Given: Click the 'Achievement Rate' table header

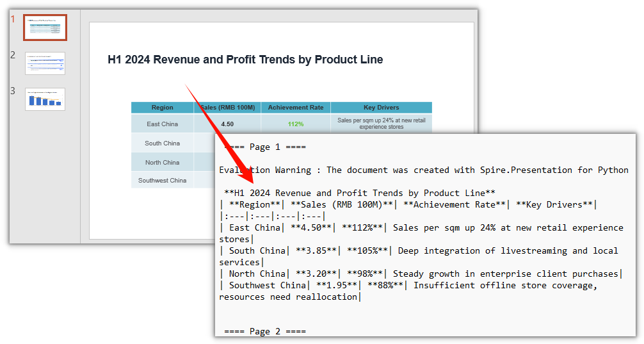Looking at the screenshot, I should (296, 107).
